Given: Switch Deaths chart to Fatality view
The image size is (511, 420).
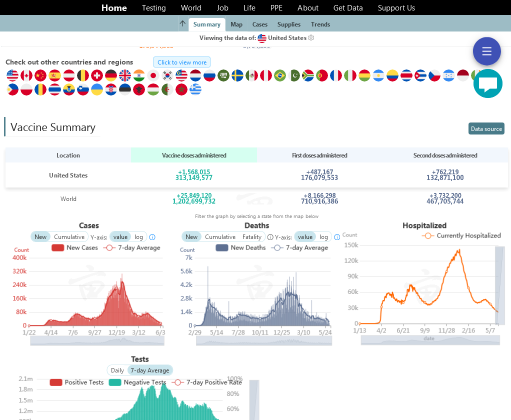Looking at the screenshot, I should [252, 237].
